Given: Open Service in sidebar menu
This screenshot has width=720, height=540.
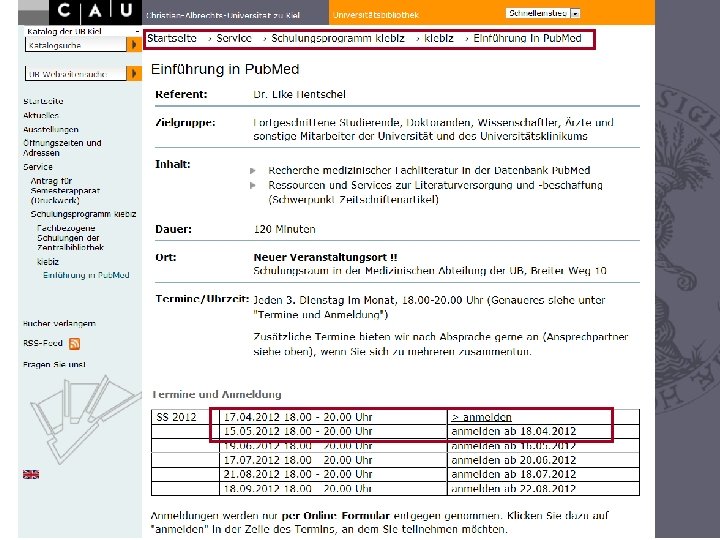Looking at the screenshot, I should 38,167.
